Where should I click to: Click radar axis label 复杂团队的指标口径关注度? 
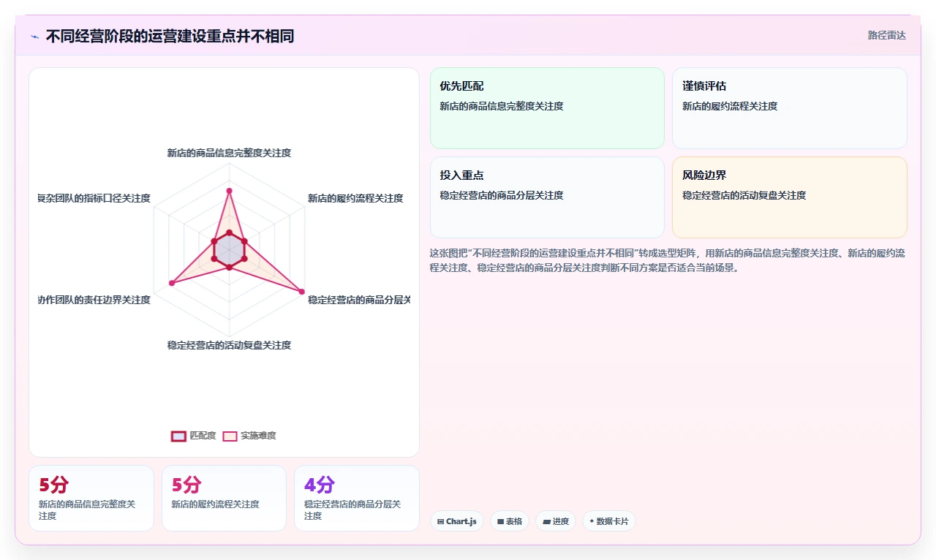coord(94,198)
